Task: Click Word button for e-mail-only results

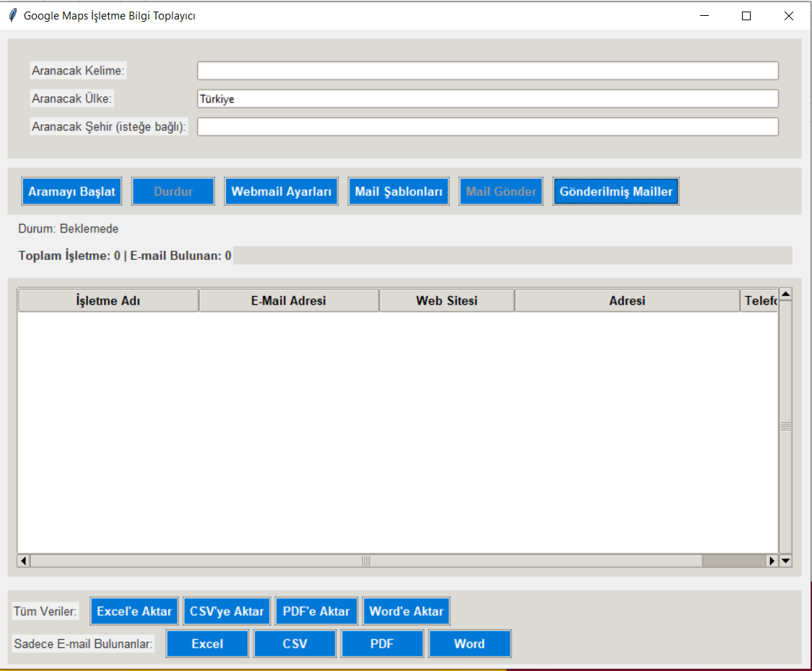Action: [470, 644]
